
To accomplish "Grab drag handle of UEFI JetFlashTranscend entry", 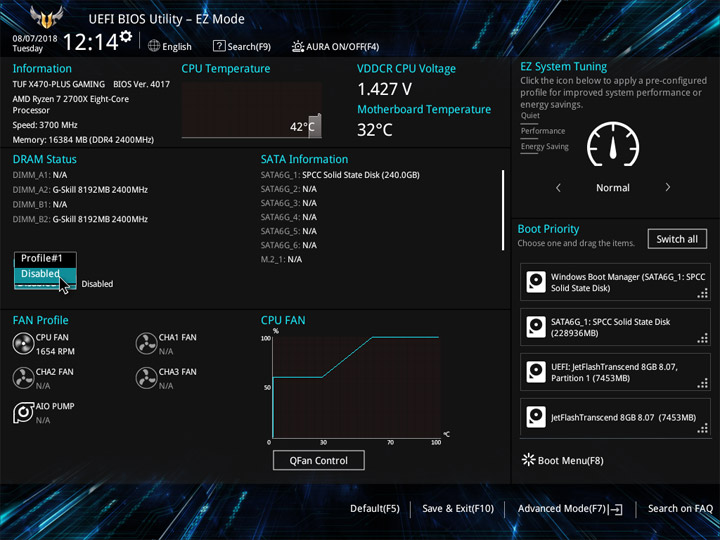I will 703,383.
